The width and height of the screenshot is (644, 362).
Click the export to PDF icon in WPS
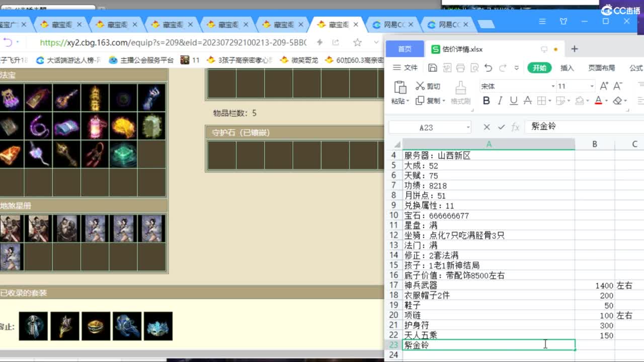tap(447, 68)
